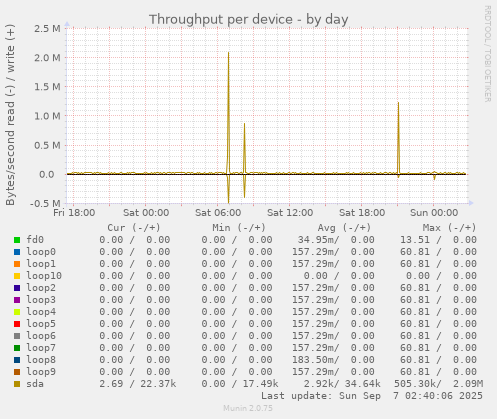The image size is (497, 419).
Task: Select the 'sda' device label
Action: pos(35,384)
